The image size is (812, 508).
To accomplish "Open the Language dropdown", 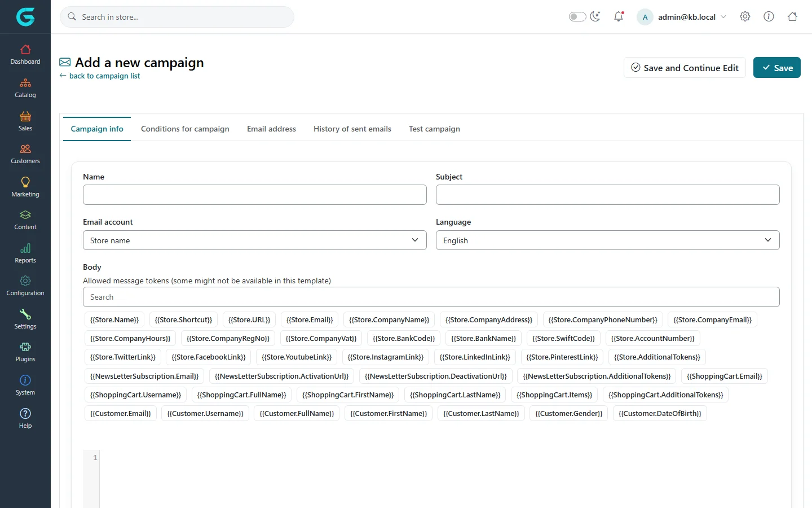I will tap(608, 240).
